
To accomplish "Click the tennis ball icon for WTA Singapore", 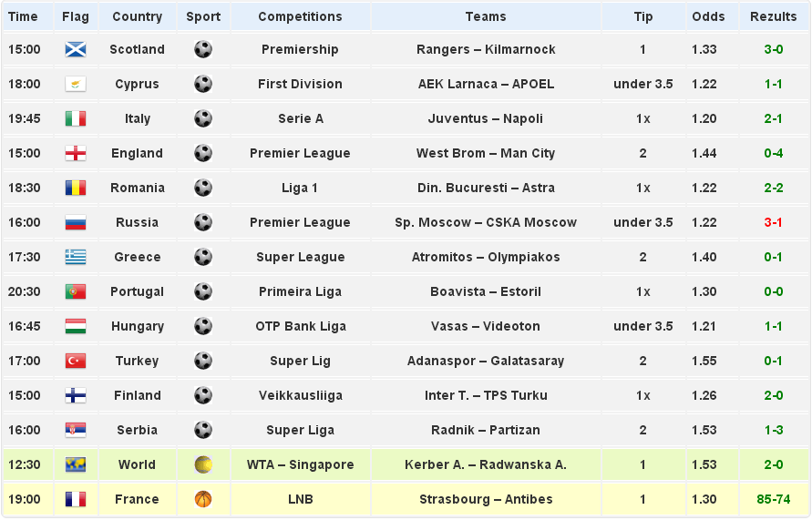I will pyautogui.click(x=203, y=464).
